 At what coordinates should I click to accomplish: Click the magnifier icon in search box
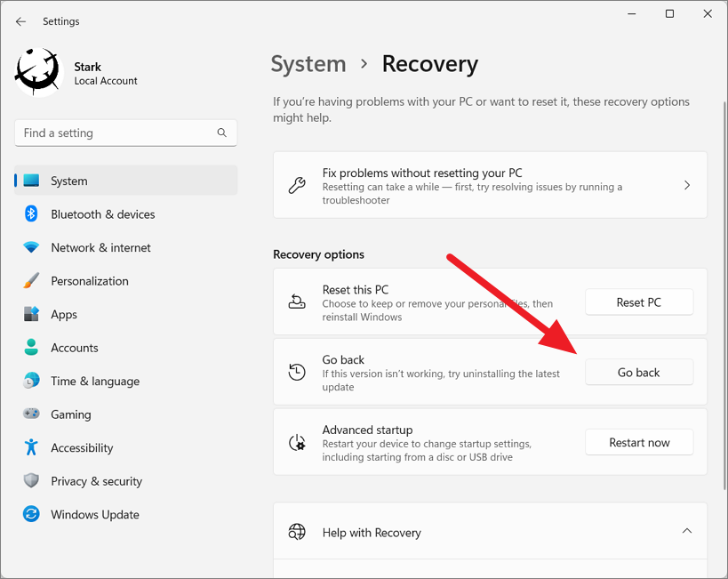[222, 133]
